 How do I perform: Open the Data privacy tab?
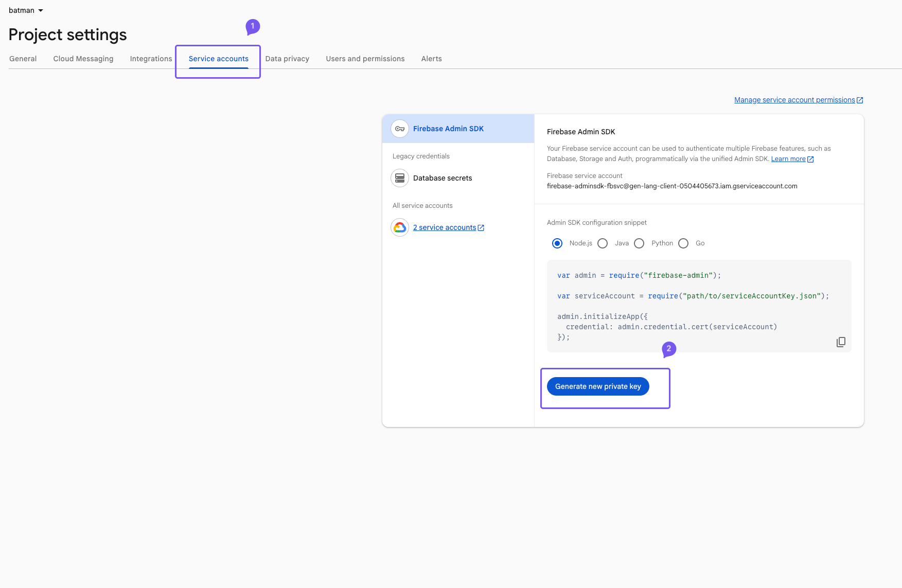pyautogui.click(x=287, y=59)
